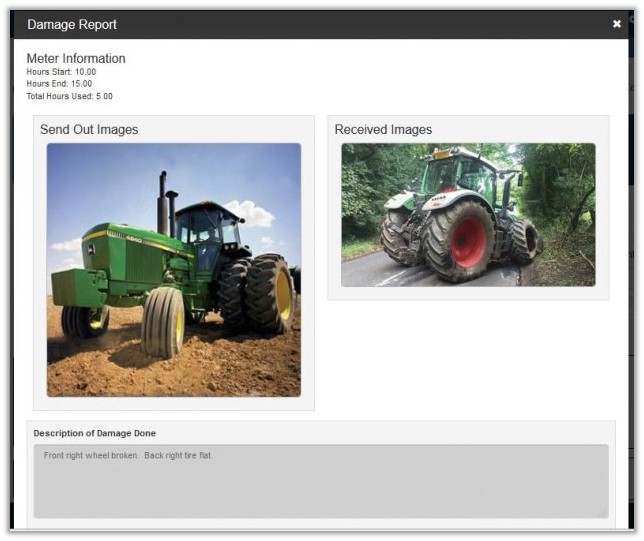Close the Damage Report dialog
644x541 pixels.
pyautogui.click(x=616, y=24)
